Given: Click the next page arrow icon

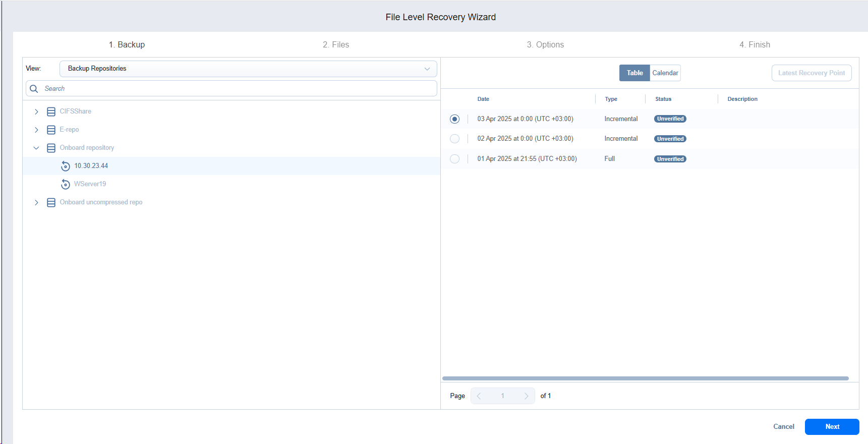Looking at the screenshot, I should [x=526, y=396].
